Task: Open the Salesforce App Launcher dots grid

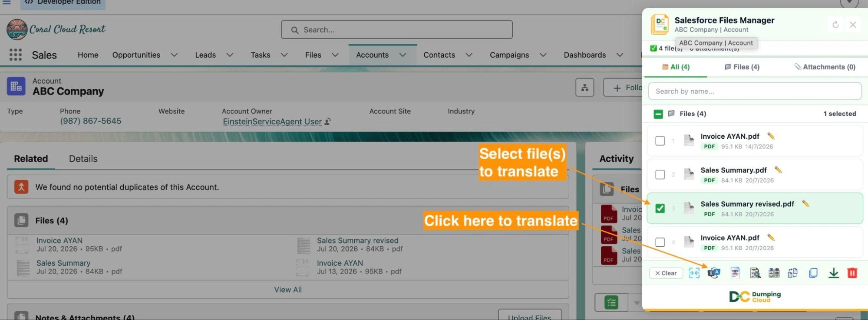Action: [16, 55]
